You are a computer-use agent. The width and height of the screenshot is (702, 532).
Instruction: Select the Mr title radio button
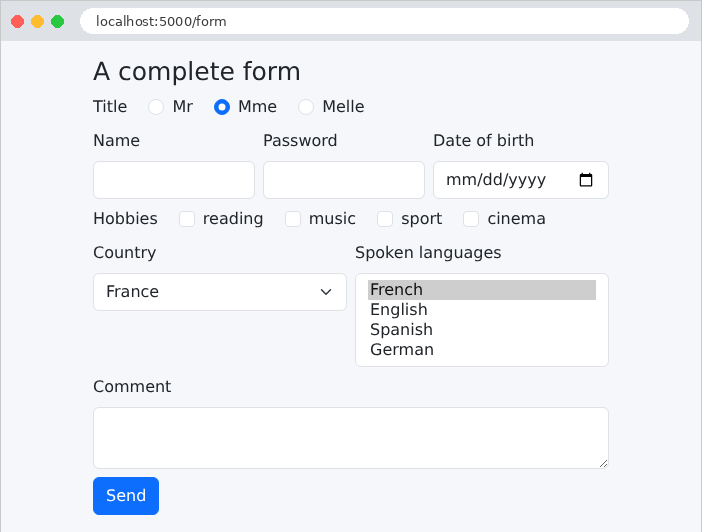click(156, 107)
